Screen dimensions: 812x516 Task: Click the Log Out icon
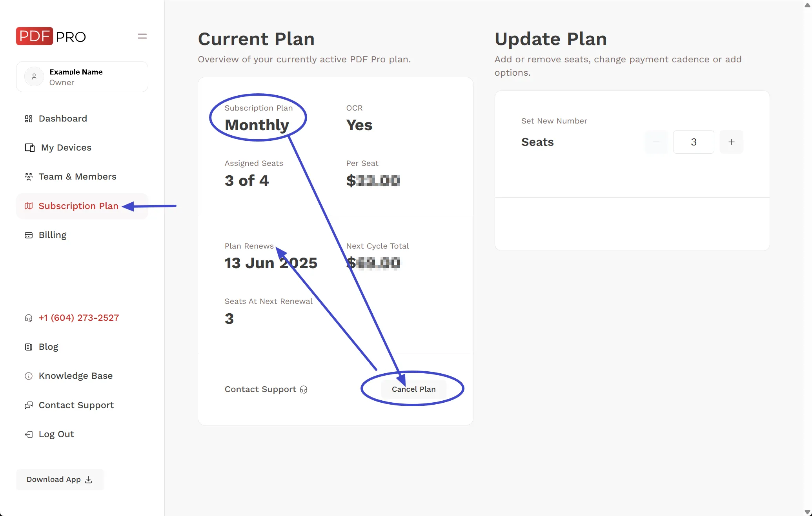(29, 434)
